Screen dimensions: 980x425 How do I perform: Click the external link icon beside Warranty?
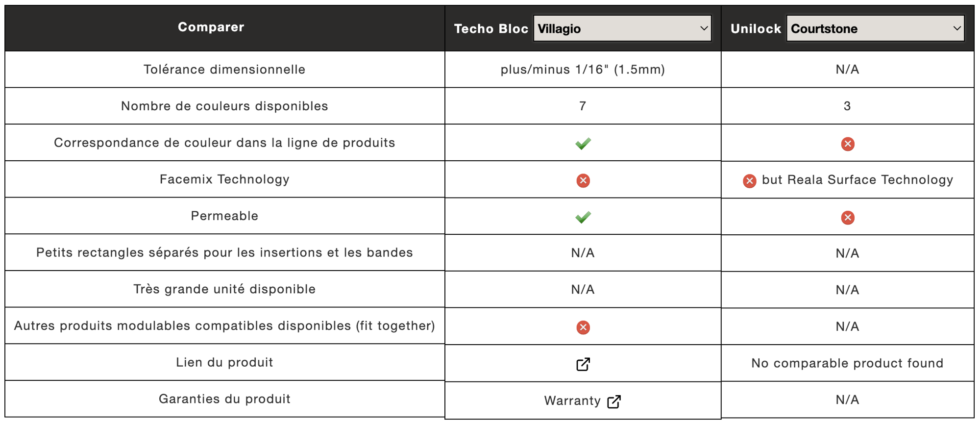(x=614, y=401)
